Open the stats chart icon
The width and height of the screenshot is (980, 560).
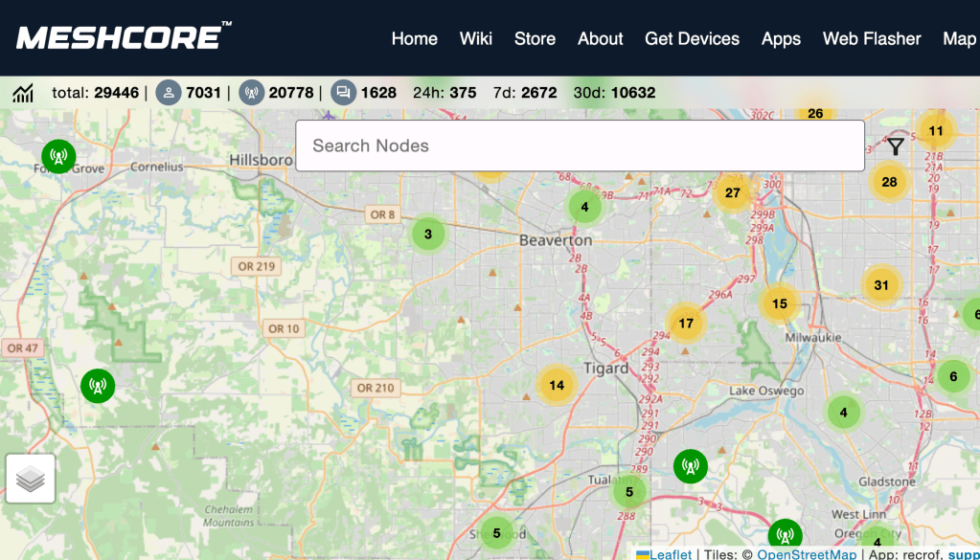(x=23, y=93)
